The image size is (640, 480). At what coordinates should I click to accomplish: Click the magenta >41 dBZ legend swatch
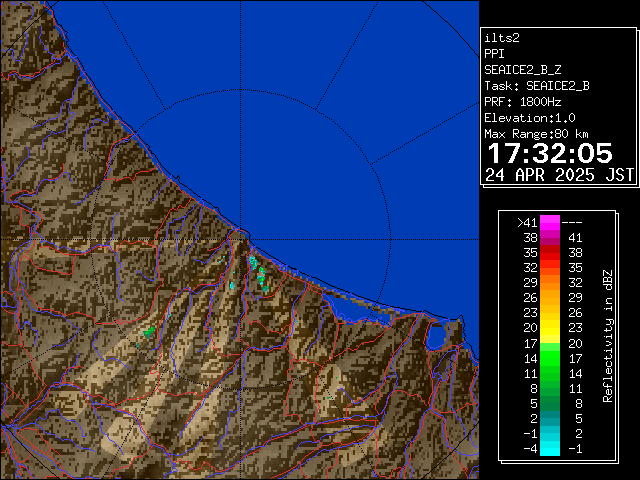click(550, 222)
